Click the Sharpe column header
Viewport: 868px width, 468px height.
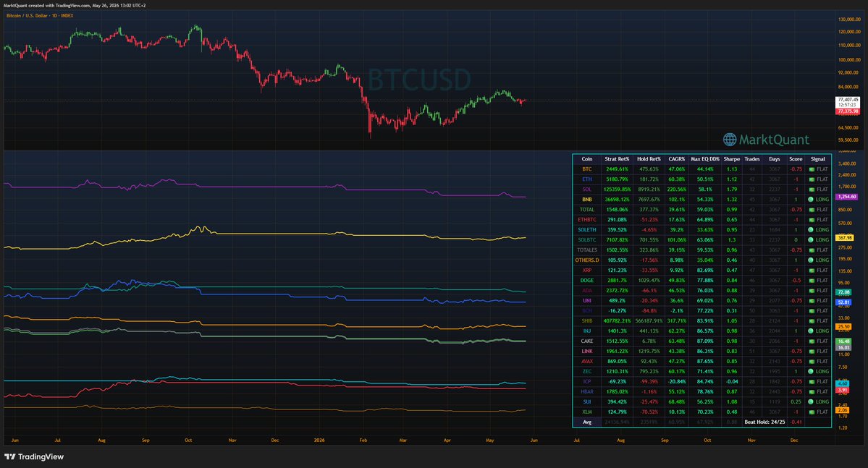click(x=732, y=159)
